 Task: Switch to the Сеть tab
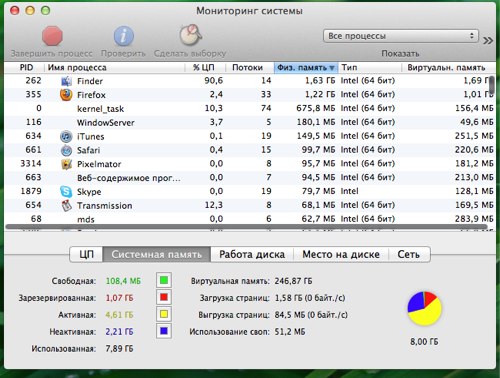coord(409,254)
